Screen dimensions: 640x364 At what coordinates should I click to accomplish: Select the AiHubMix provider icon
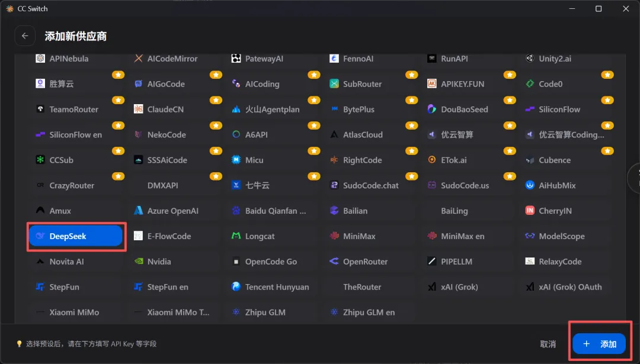click(x=530, y=185)
